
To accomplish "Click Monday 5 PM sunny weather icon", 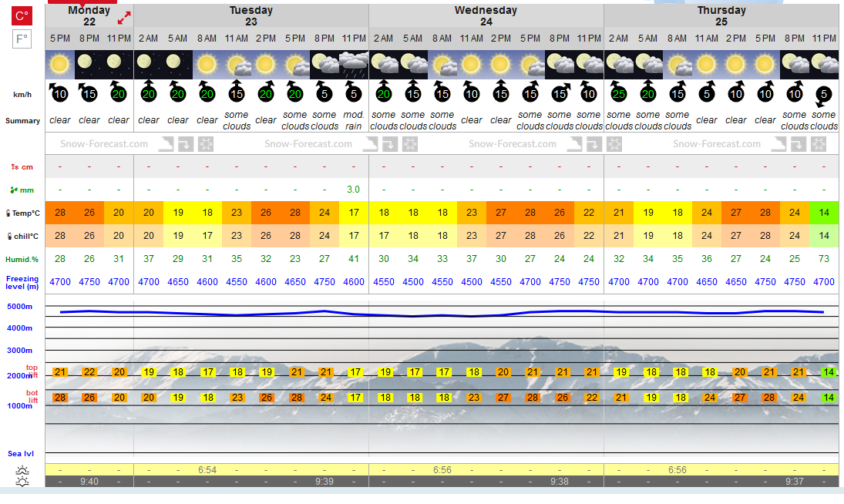I will pos(60,65).
